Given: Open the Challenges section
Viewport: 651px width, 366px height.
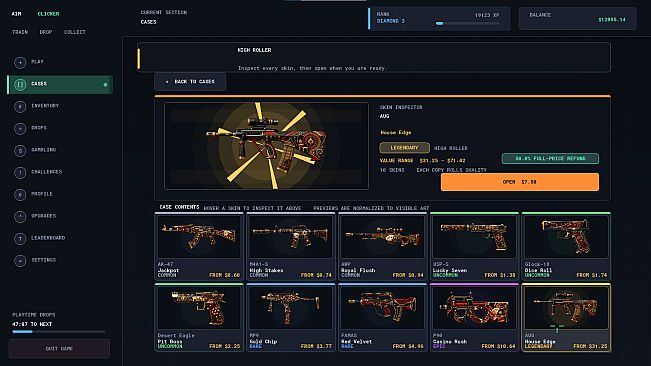Looking at the screenshot, I should click(x=60, y=172).
